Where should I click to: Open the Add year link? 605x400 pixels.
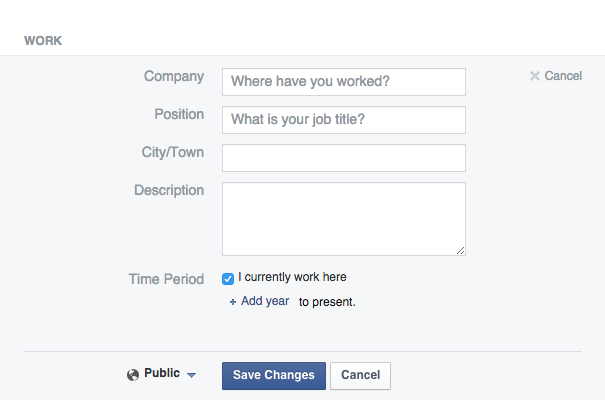click(x=265, y=301)
